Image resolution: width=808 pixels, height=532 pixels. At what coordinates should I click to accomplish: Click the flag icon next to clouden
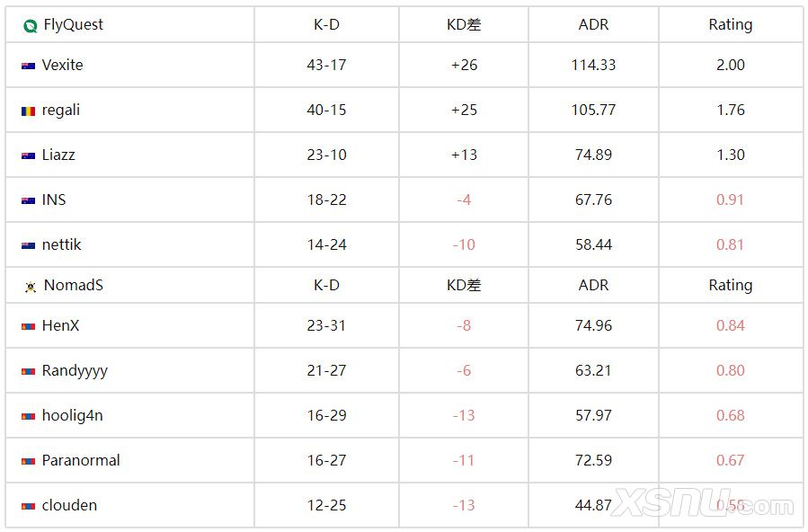coord(28,506)
